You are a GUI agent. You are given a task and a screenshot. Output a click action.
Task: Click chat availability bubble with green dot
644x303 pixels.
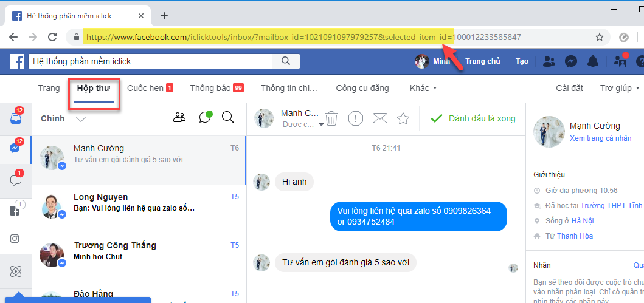[x=205, y=117]
